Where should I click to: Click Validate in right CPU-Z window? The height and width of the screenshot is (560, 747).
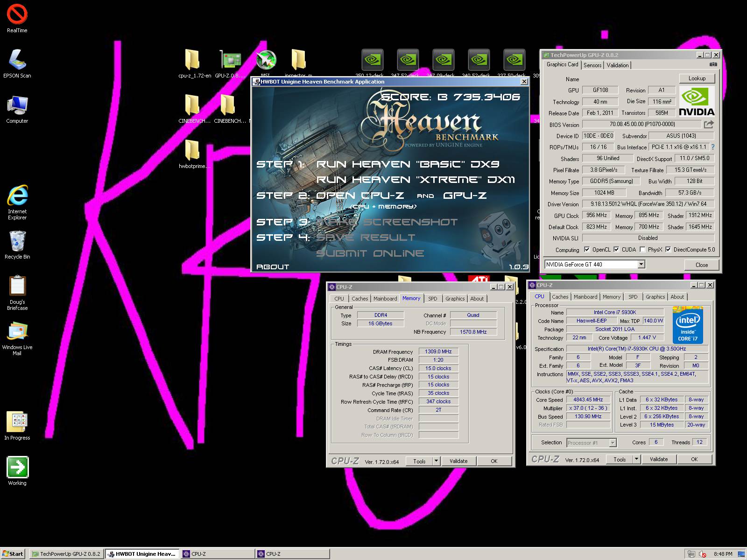[659, 459]
